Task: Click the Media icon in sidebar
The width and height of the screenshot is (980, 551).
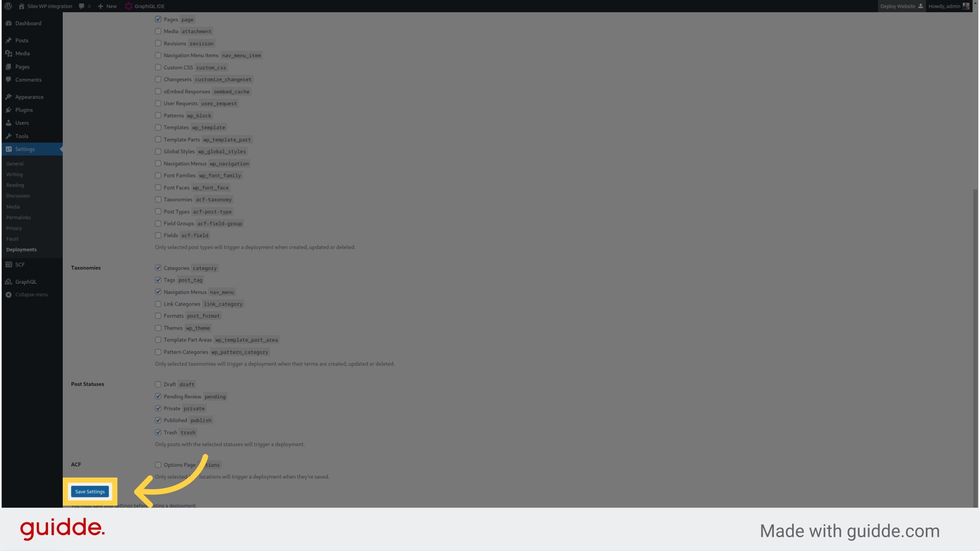Action: pyautogui.click(x=9, y=53)
